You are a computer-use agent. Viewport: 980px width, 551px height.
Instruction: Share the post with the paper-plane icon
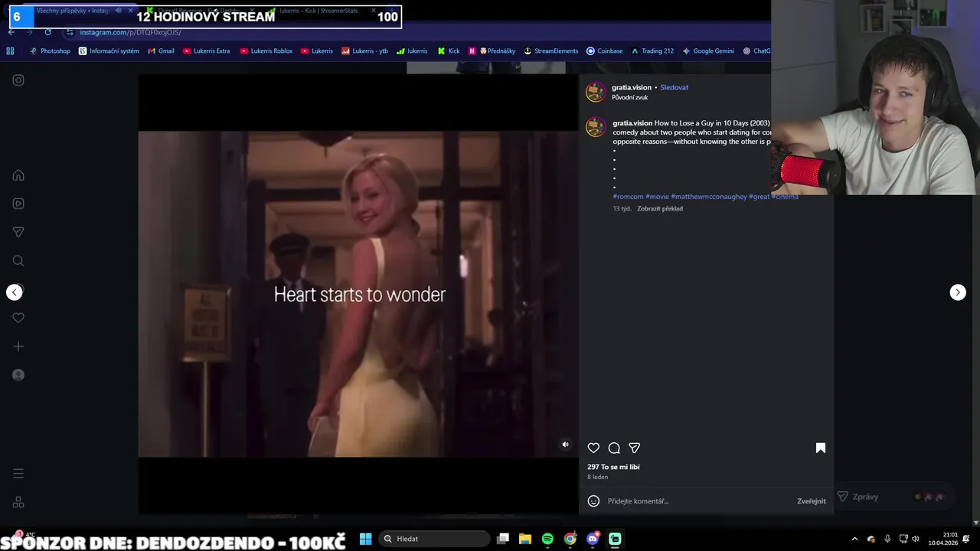[x=635, y=448]
